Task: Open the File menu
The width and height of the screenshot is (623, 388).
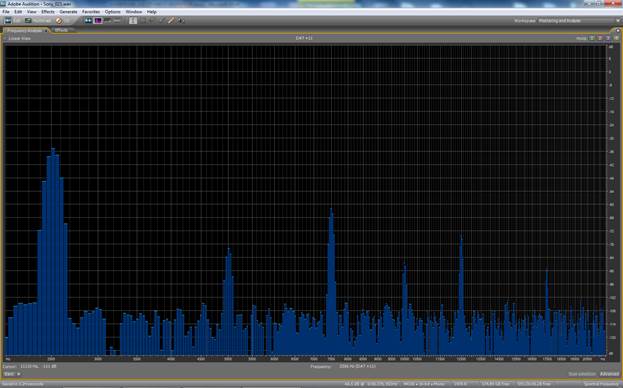Action: click(6, 12)
